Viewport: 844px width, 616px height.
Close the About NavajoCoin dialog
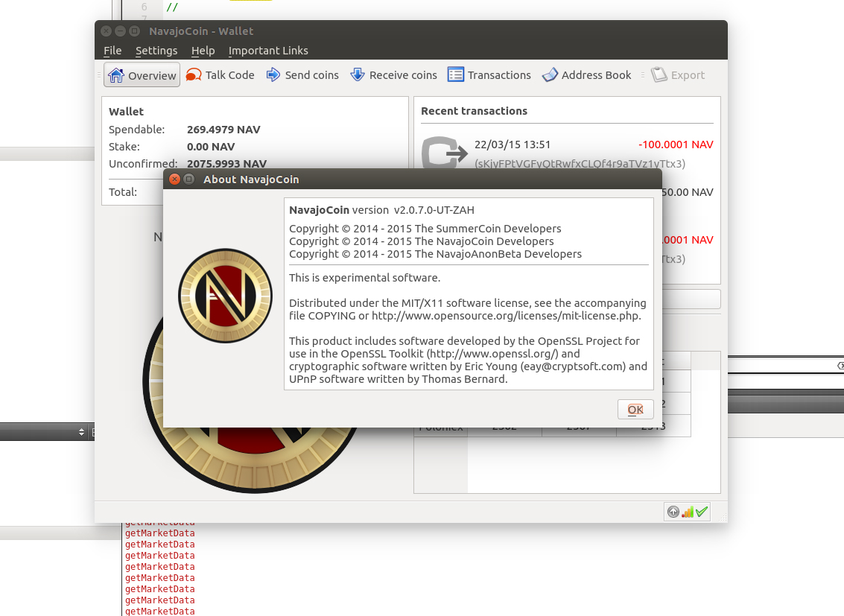[174, 180]
